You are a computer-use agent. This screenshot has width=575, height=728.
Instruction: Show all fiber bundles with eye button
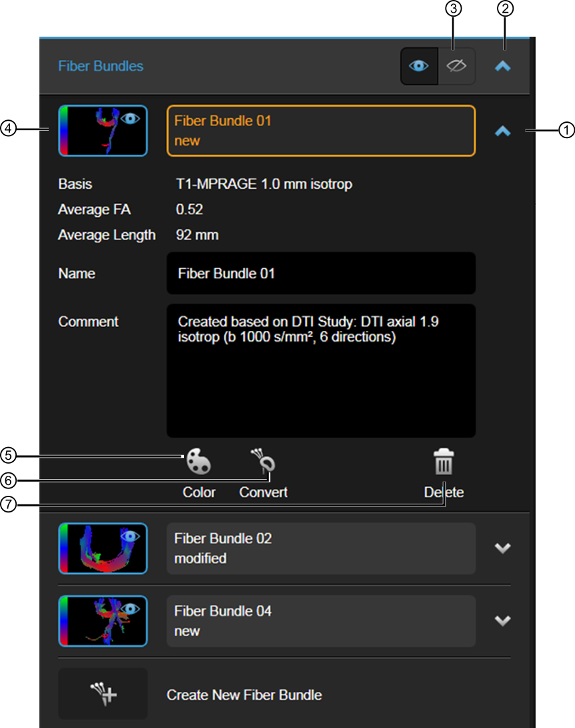pos(419,66)
